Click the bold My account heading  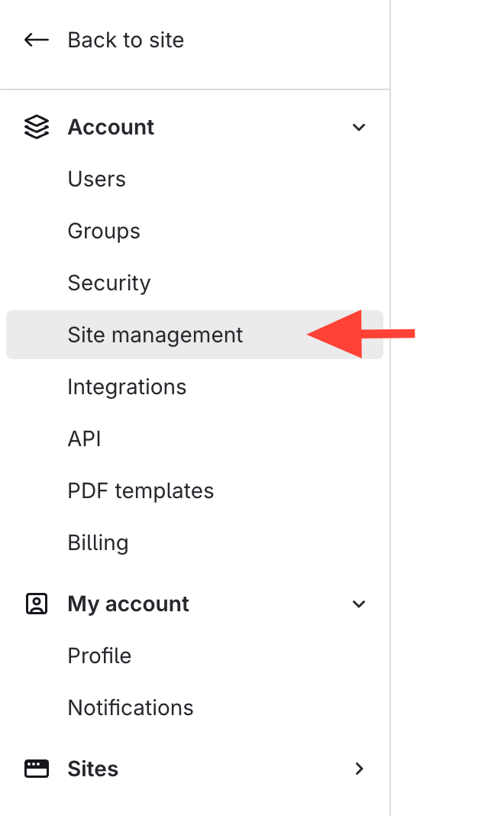coord(128,604)
